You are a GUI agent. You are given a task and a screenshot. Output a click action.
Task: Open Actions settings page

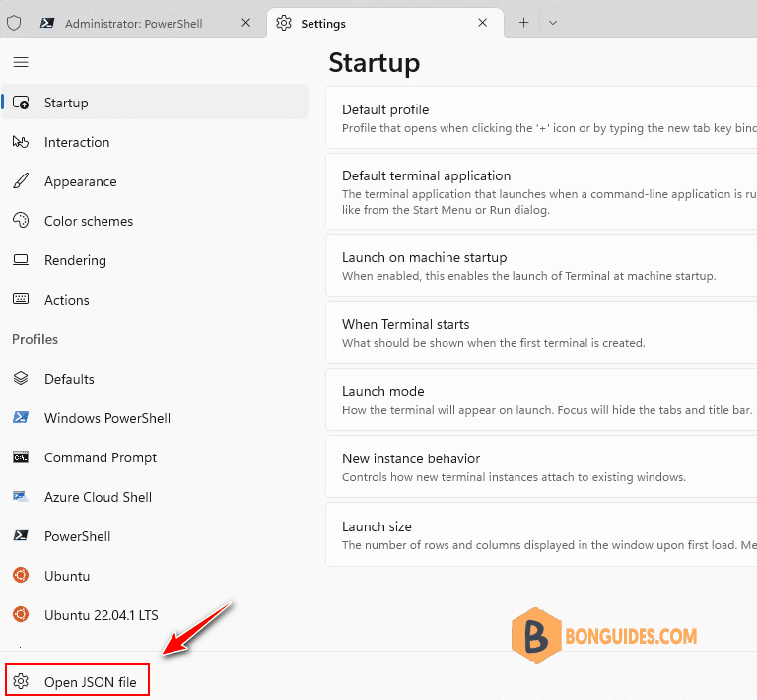tap(155, 300)
